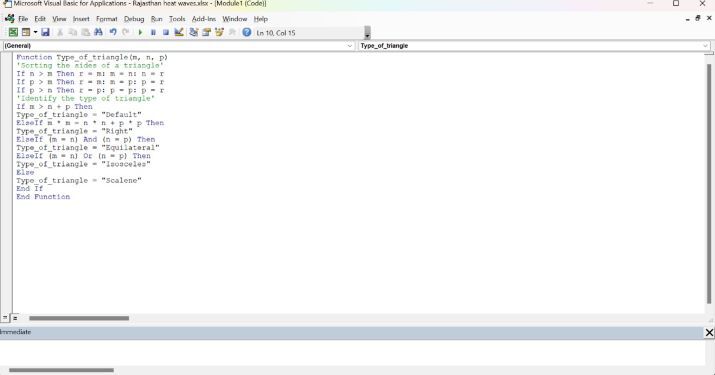Click the Break pause icon
The width and height of the screenshot is (715, 375).
153,32
